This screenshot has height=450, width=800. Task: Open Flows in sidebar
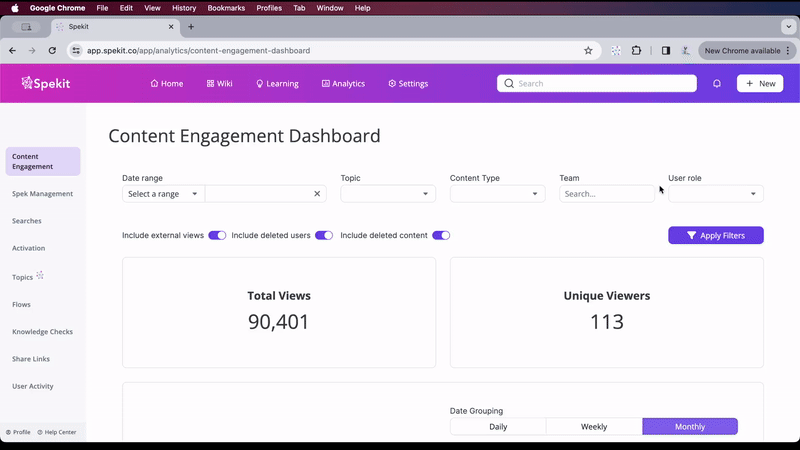coord(21,305)
